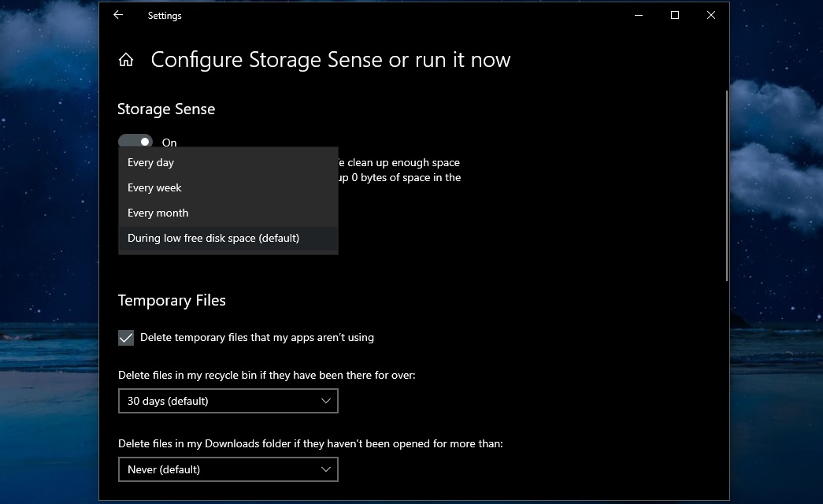Viewport: 823px width, 504px height.
Task: Click the delete temporary files label text
Action: click(x=255, y=337)
